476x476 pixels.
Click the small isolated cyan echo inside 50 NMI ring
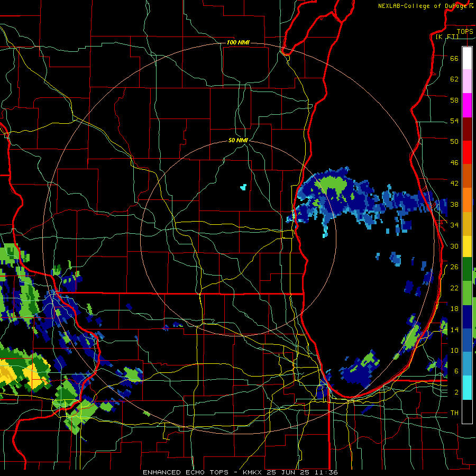point(243,187)
